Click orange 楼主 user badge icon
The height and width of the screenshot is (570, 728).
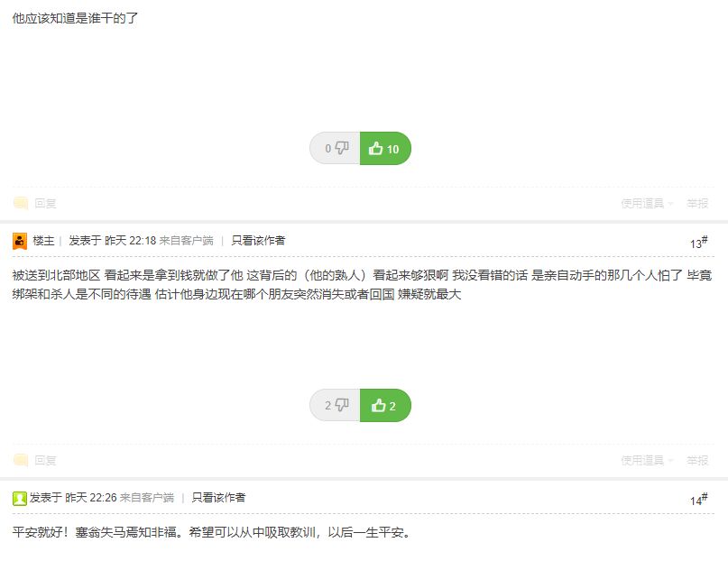[x=20, y=241]
